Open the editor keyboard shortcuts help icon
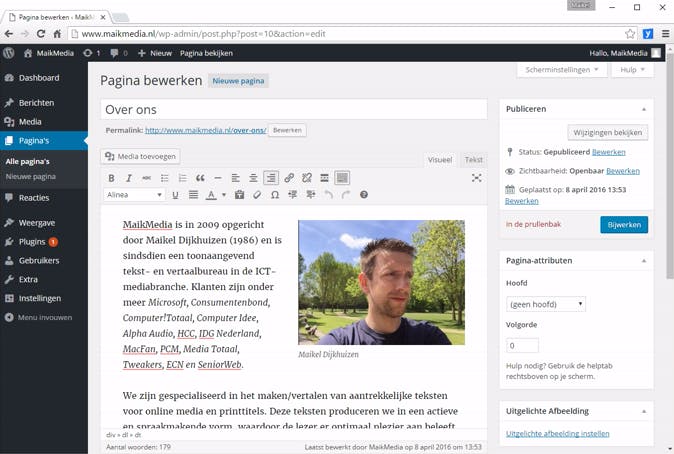 pos(364,195)
